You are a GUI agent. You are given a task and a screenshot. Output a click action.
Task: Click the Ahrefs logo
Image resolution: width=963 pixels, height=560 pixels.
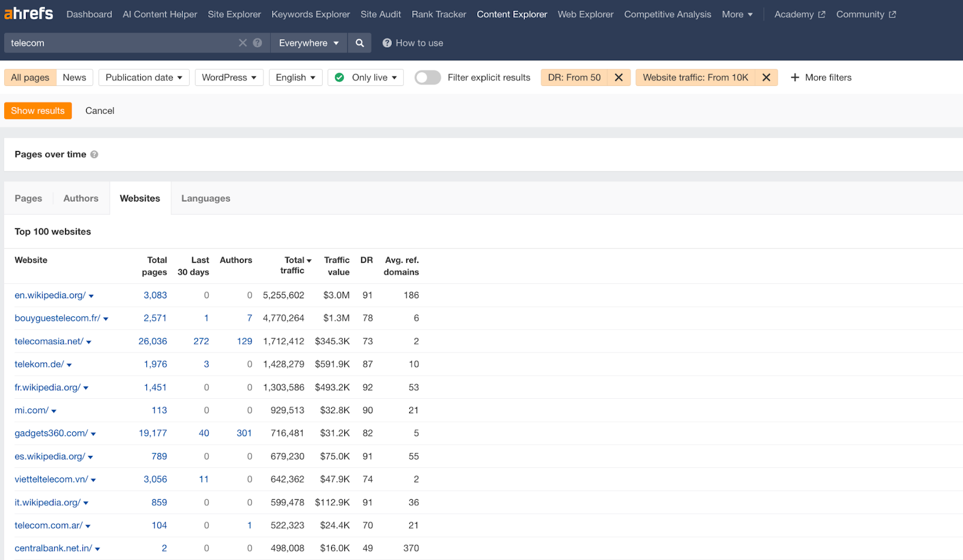(x=29, y=13)
